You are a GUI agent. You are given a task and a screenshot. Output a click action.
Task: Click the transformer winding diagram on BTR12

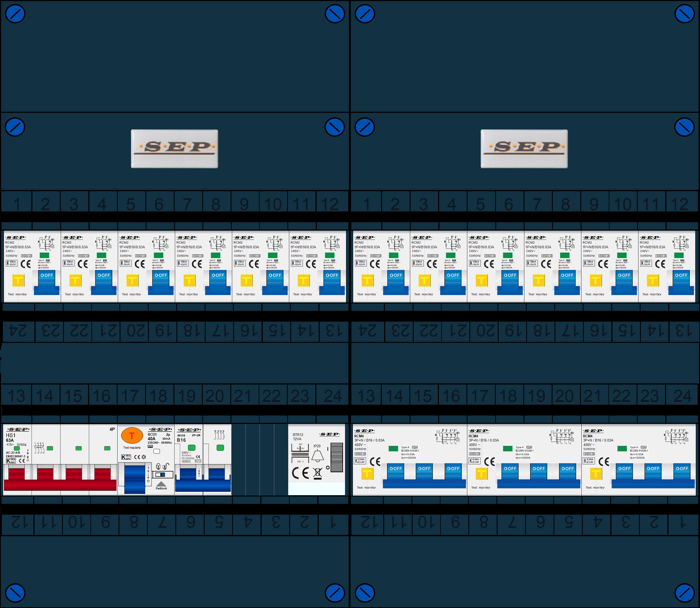[300, 453]
